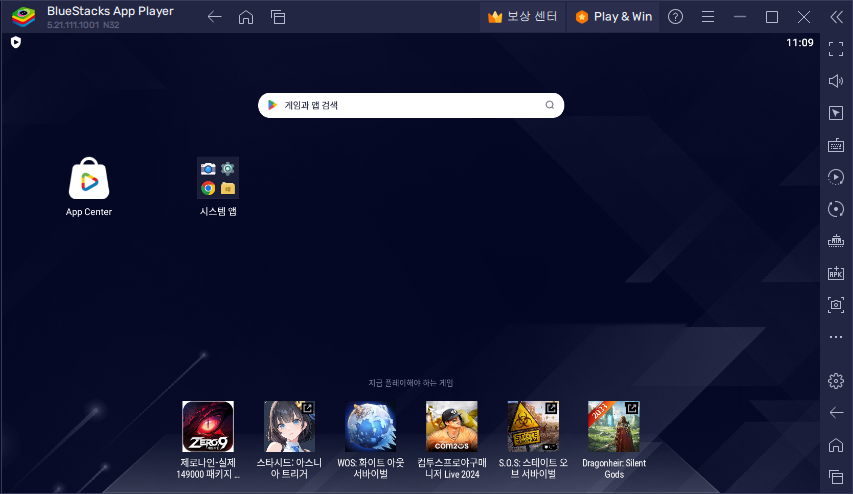Open the macro play icon in sidebar
Screen dimensions: 853x494
coord(836,177)
